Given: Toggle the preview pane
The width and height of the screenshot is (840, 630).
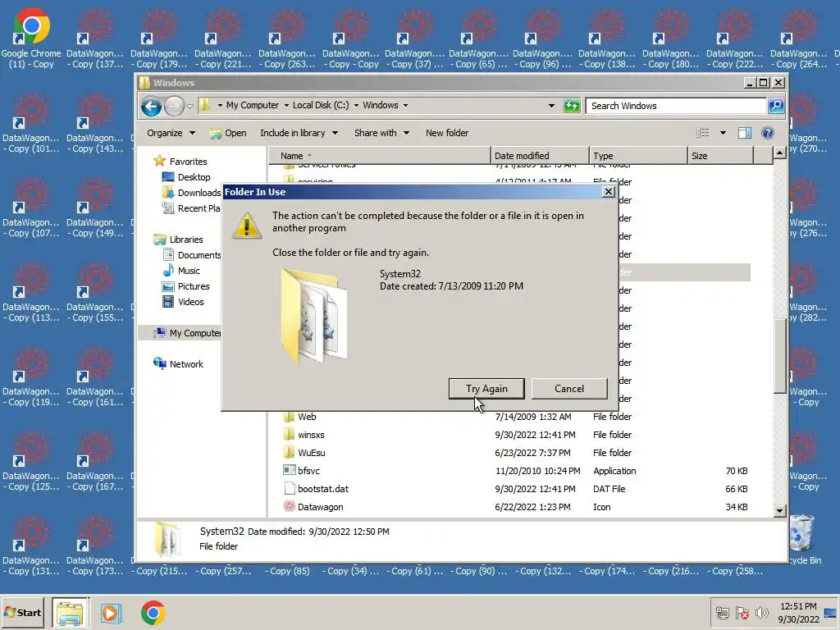Looking at the screenshot, I should click(x=745, y=133).
